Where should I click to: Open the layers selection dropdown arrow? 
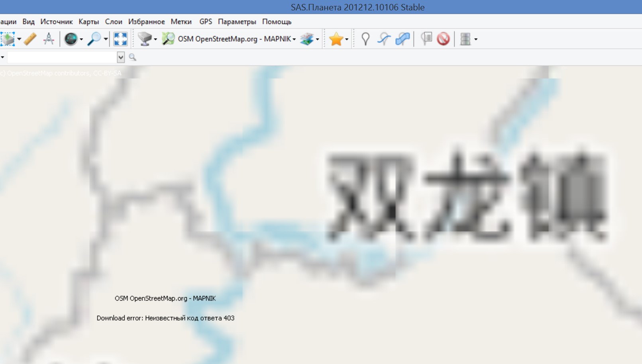[x=318, y=39]
